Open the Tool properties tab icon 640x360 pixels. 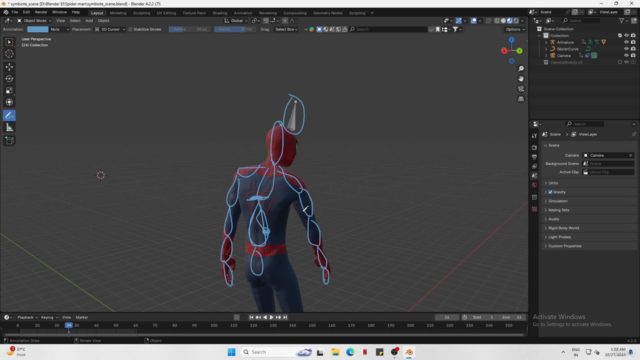[x=534, y=136]
